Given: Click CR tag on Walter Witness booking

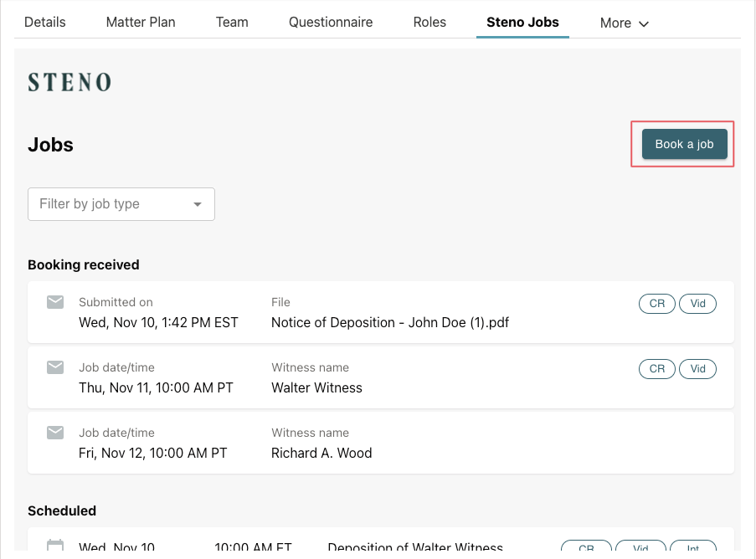Looking at the screenshot, I should [656, 369].
